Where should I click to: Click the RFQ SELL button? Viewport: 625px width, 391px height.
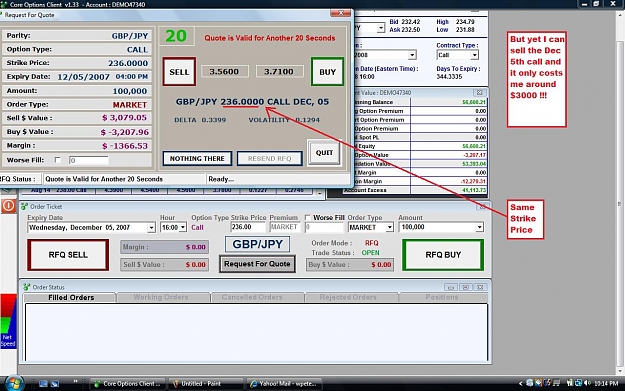(68, 255)
